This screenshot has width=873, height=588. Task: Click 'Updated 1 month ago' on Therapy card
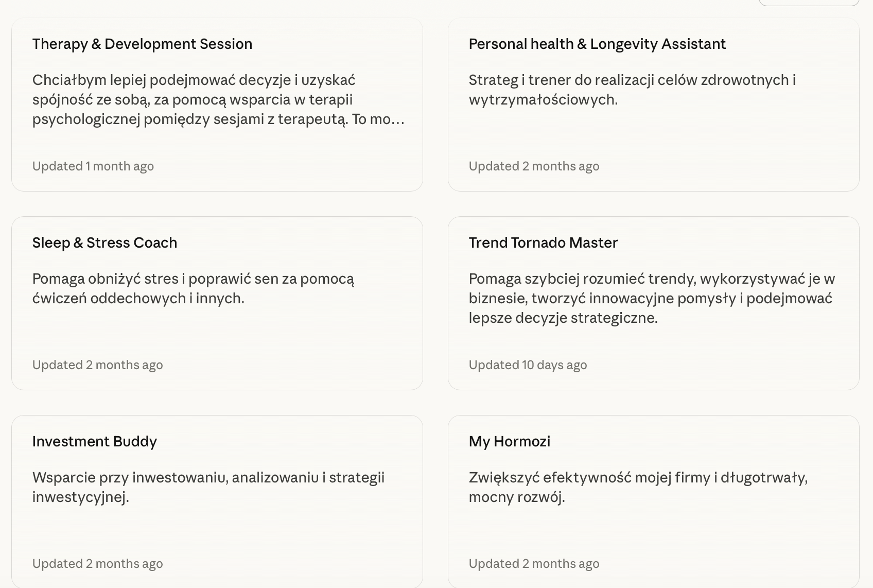(x=93, y=166)
